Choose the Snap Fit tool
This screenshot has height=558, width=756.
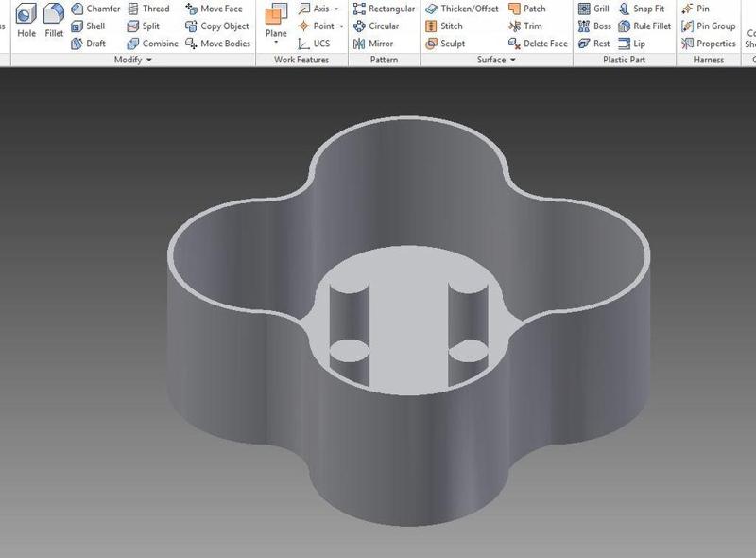click(642, 9)
